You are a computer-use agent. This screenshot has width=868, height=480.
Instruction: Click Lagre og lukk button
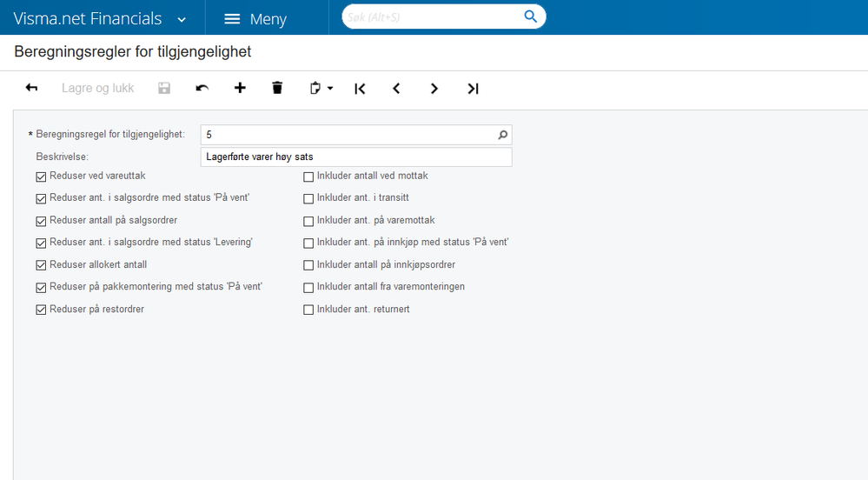(98, 88)
